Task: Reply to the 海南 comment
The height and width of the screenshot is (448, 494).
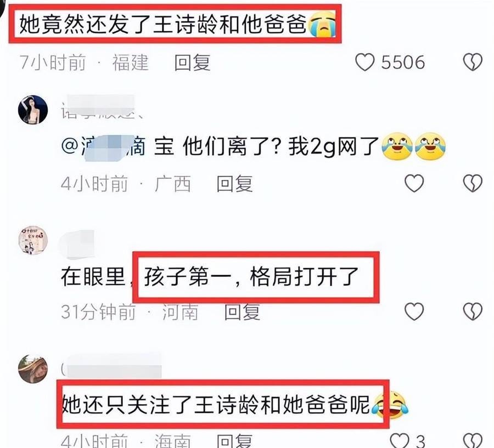Action: click(x=234, y=440)
